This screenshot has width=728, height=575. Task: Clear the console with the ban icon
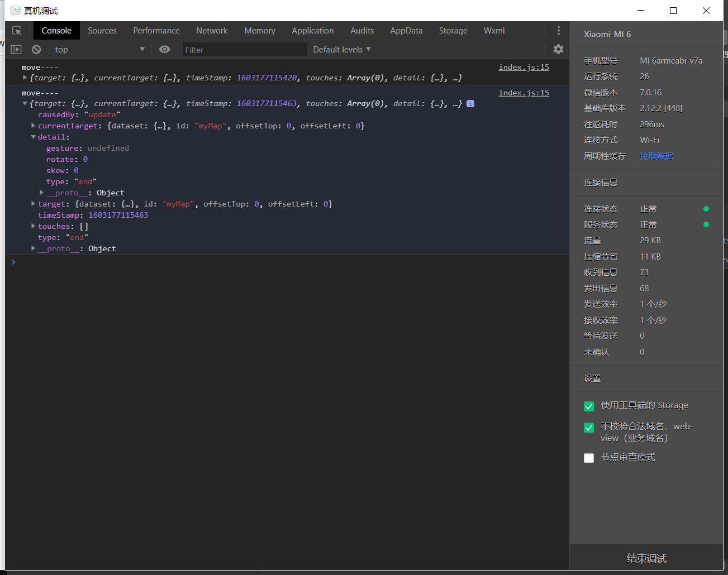pyautogui.click(x=36, y=50)
